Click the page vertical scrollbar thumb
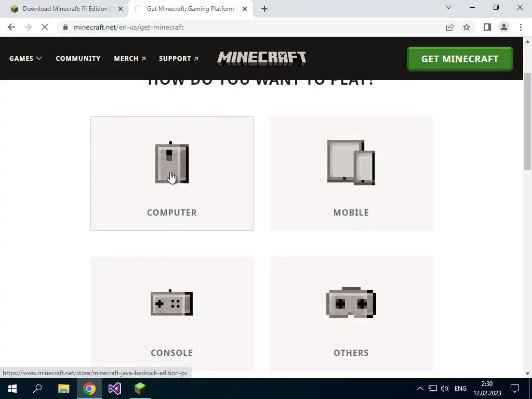This screenshot has height=399, width=532. pos(528,121)
